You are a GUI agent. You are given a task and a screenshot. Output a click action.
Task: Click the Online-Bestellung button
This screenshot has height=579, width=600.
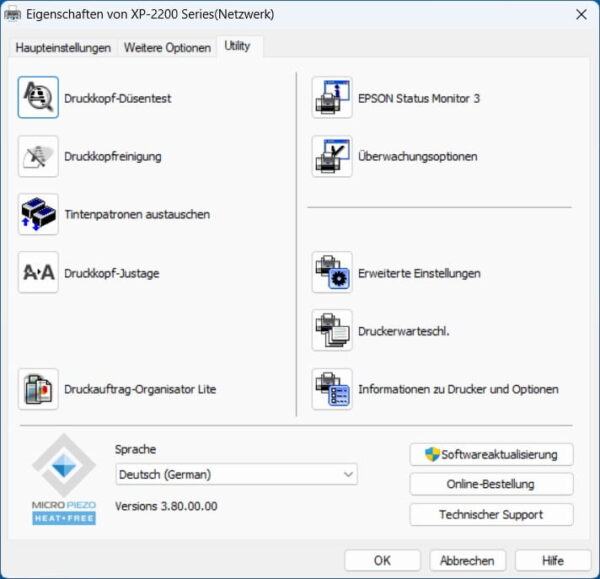pos(491,484)
